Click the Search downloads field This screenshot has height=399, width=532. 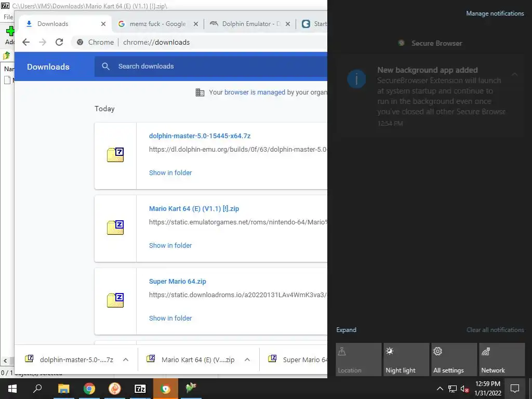point(211,66)
